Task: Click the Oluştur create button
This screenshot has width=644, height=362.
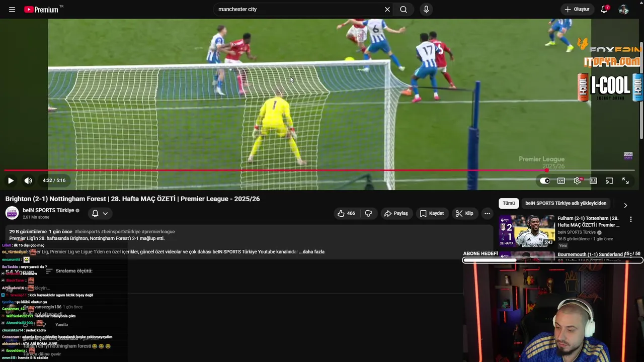Action: [577, 10]
